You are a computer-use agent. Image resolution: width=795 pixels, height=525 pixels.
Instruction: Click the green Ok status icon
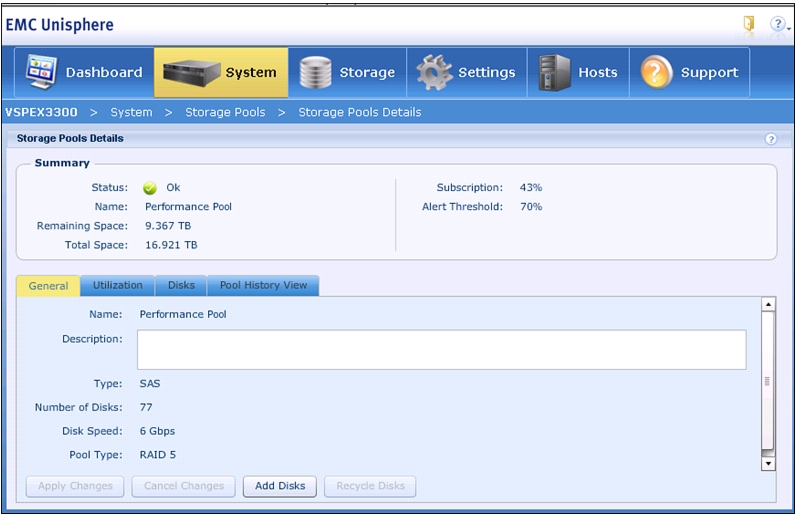(x=150, y=188)
